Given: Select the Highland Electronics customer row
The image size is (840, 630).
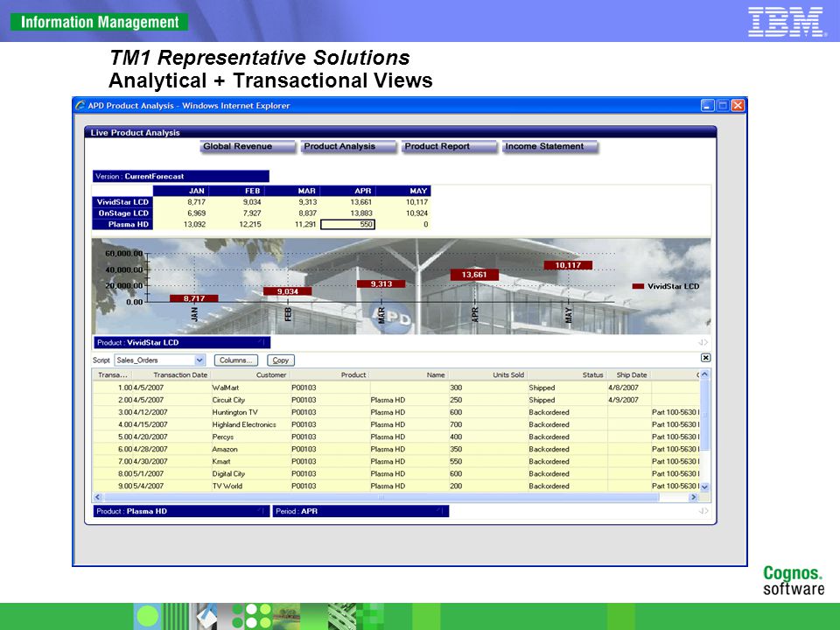Looking at the screenshot, I should 395,425.
